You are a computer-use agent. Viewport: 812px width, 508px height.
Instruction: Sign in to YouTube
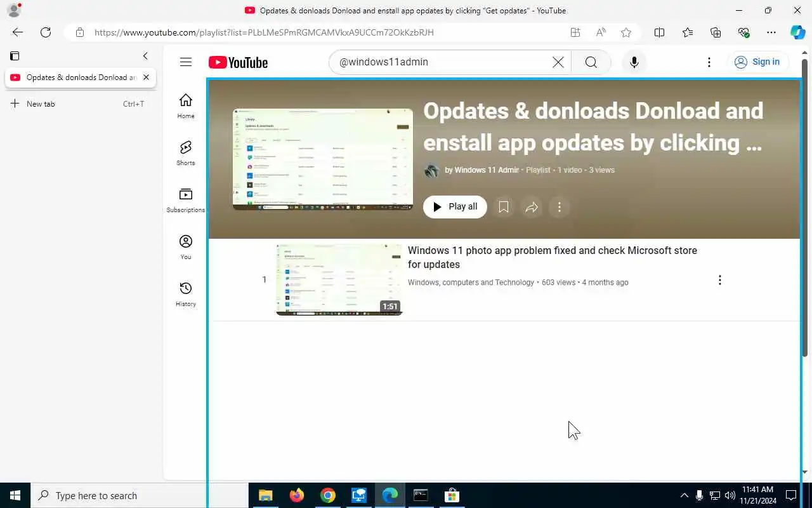(757, 62)
